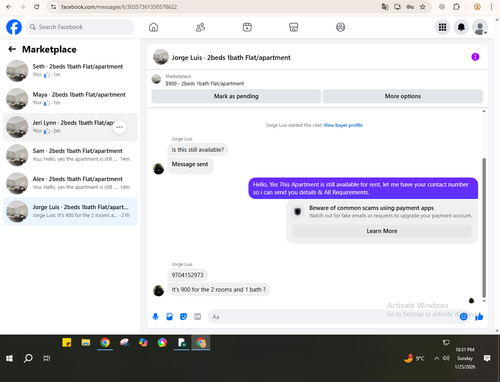Open the Windows notification center icon
Viewport: 500px width, 382px height.
487,358
